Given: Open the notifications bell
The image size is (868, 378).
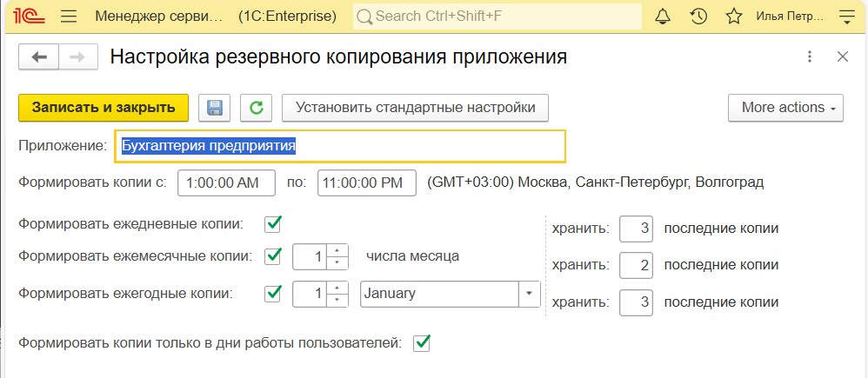Looking at the screenshot, I should [x=663, y=17].
